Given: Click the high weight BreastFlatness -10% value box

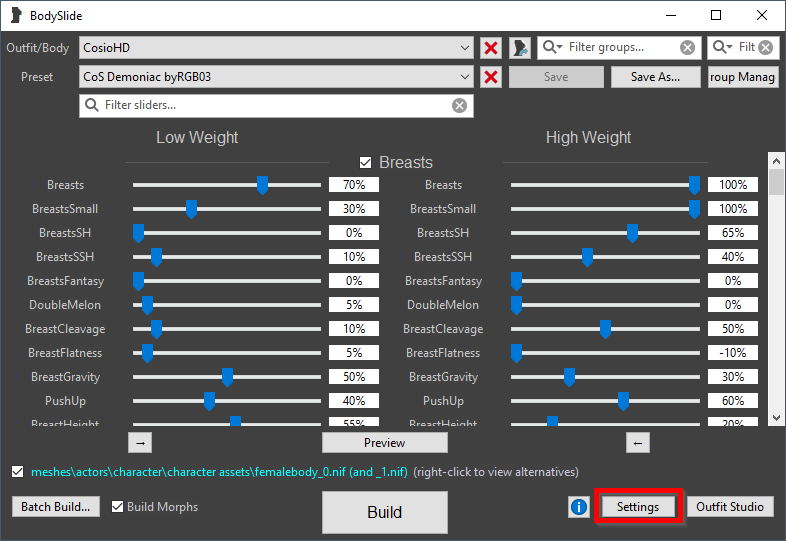Looking at the screenshot, I should pyautogui.click(x=733, y=353).
